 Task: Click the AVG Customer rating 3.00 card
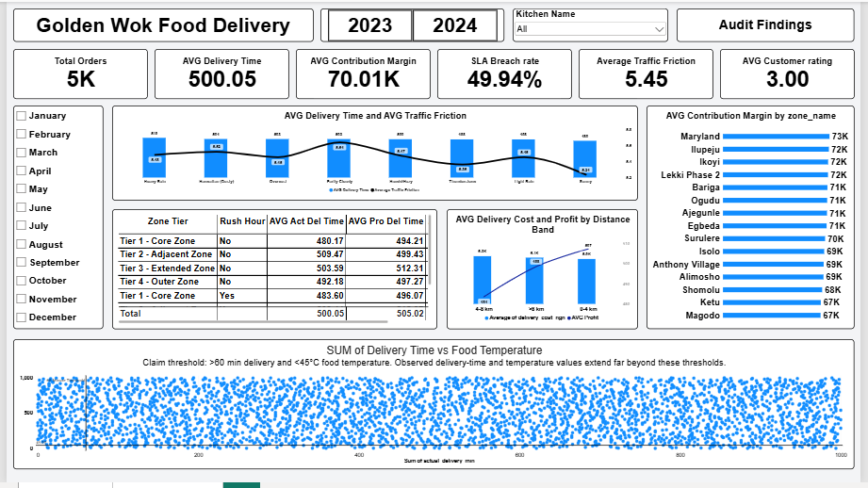(x=787, y=73)
